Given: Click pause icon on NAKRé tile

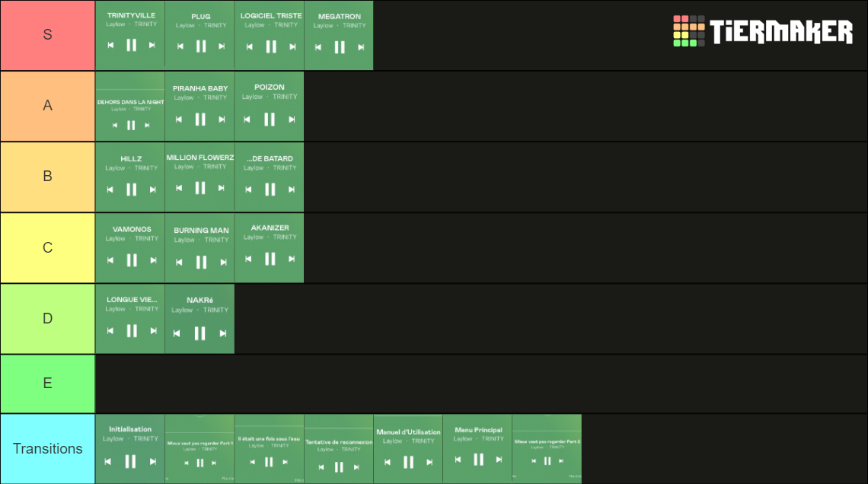Looking at the screenshot, I should click(x=199, y=333).
